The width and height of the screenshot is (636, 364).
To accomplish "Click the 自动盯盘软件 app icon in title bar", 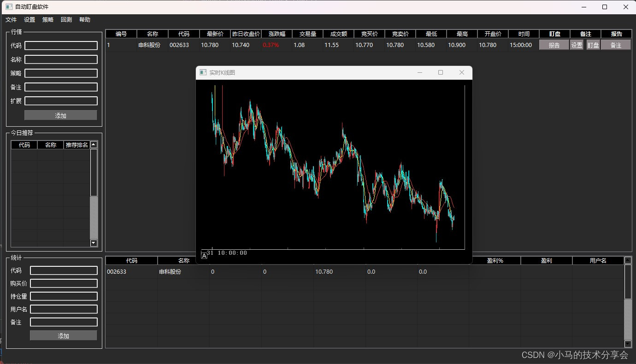I will (x=9, y=7).
